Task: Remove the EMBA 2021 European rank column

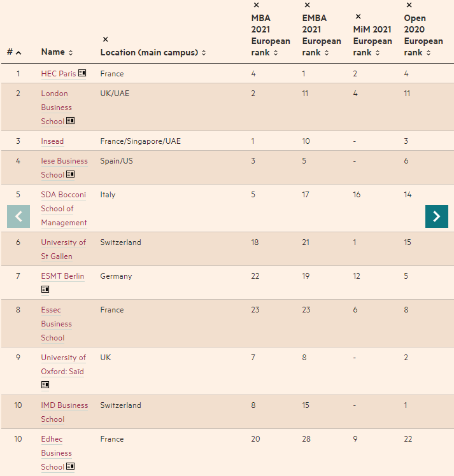Action: pos(308,5)
